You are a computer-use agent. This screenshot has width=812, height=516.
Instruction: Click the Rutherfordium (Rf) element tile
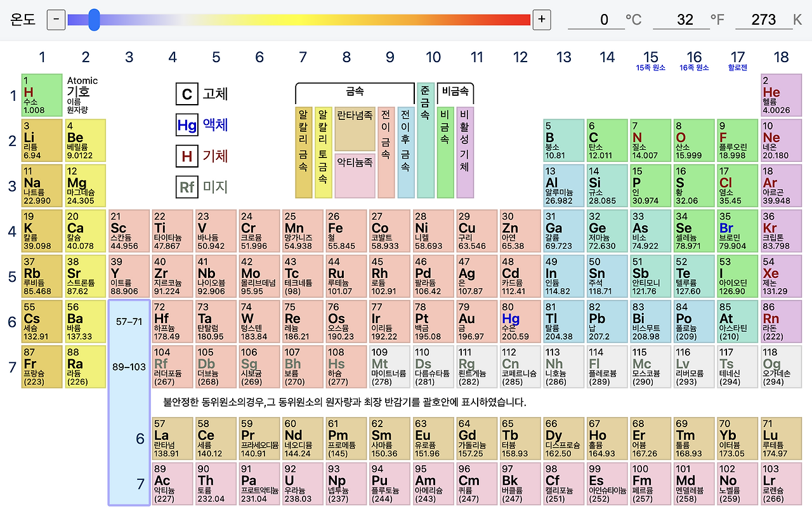(x=173, y=367)
